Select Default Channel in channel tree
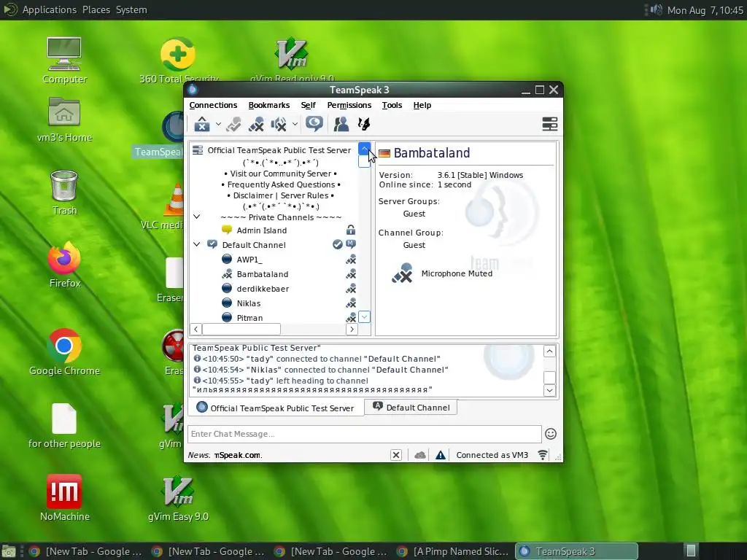Screen dimensions: 747x560 click(x=254, y=245)
